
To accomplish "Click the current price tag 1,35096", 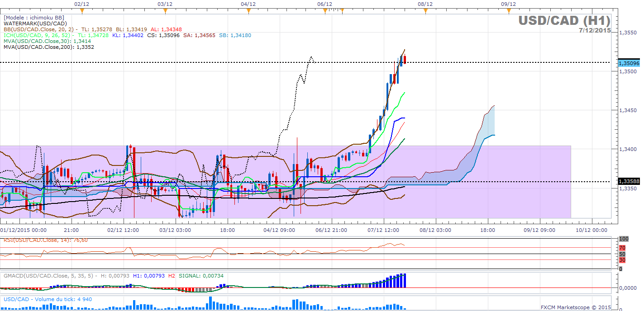I will (629, 63).
